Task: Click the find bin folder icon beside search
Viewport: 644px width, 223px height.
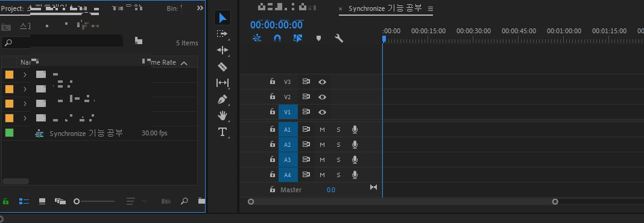Action: tap(139, 40)
